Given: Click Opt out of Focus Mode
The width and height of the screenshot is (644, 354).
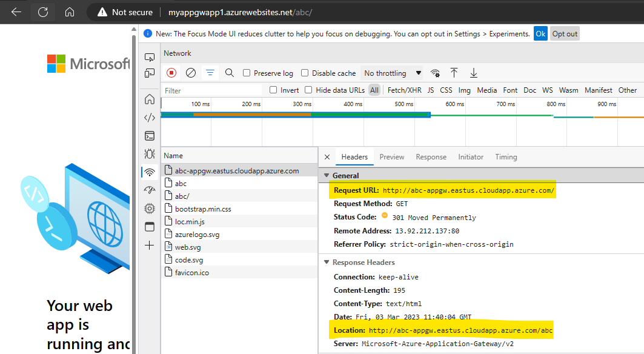Looking at the screenshot, I should (565, 34).
